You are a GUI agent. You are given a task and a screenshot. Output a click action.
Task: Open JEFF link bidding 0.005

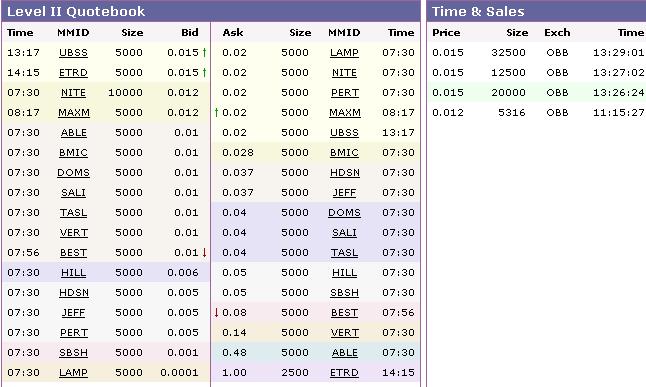tap(73, 313)
